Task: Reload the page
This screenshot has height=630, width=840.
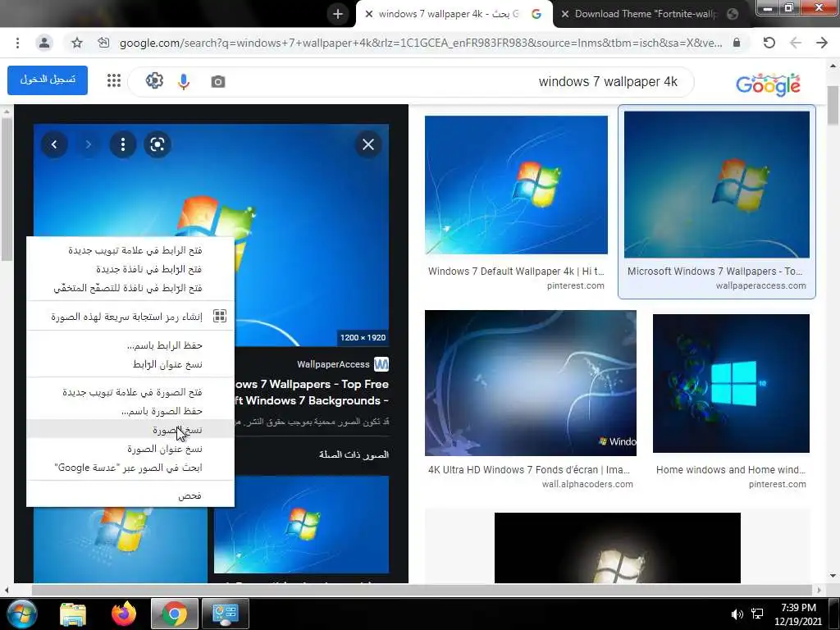Action: coord(769,43)
